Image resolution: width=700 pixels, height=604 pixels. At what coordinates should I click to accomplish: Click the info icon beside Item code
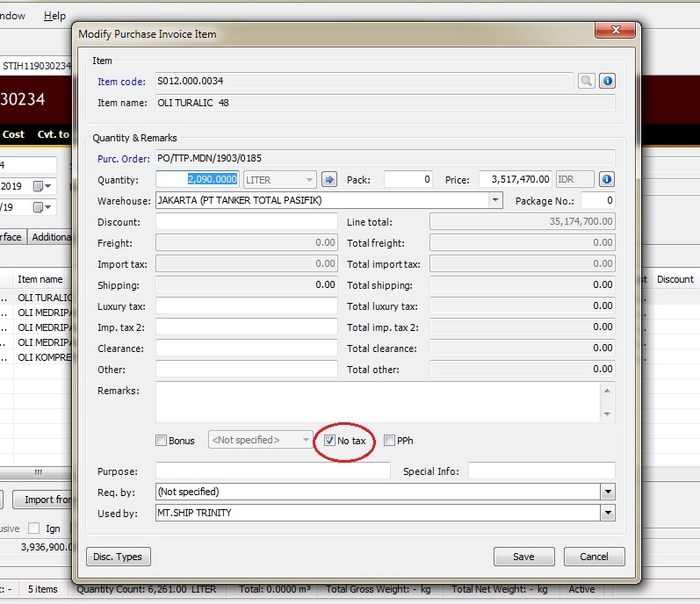(607, 81)
